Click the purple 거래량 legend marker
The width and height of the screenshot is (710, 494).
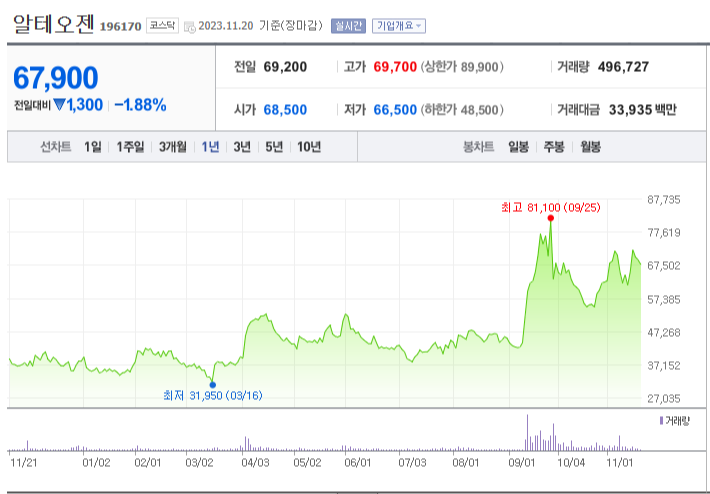click(662, 421)
